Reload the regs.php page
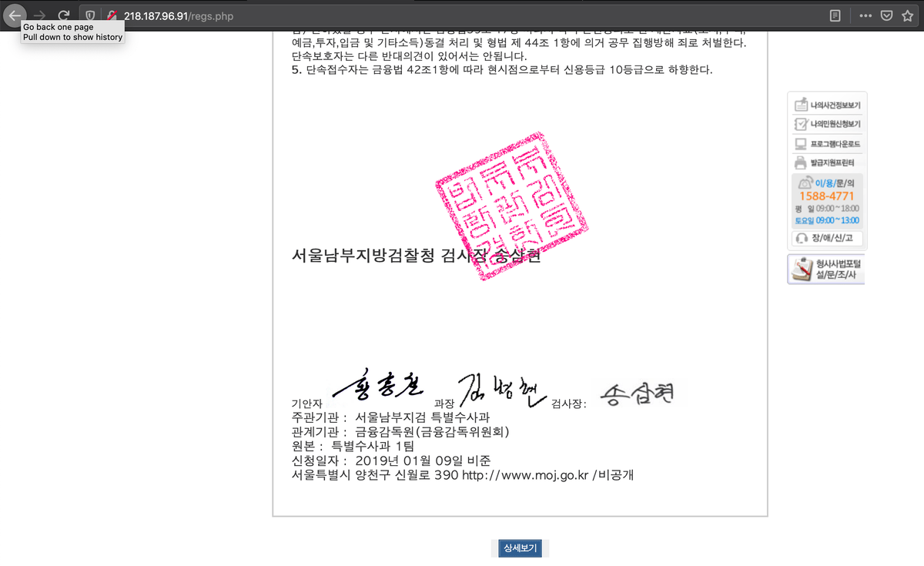The width and height of the screenshot is (924, 566). point(64,15)
